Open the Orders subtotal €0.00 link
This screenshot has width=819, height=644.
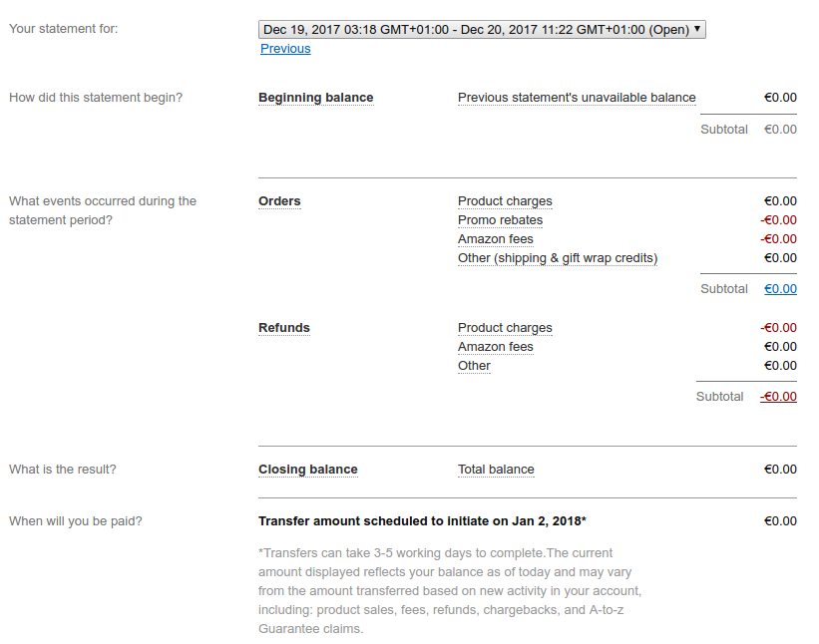pyautogui.click(x=780, y=289)
